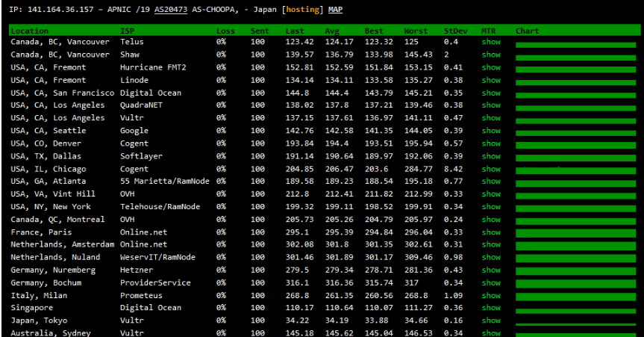644x337 pixels.
Task: Show MTR for QuadraNET Los Angeles
Action: [x=491, y=105]
